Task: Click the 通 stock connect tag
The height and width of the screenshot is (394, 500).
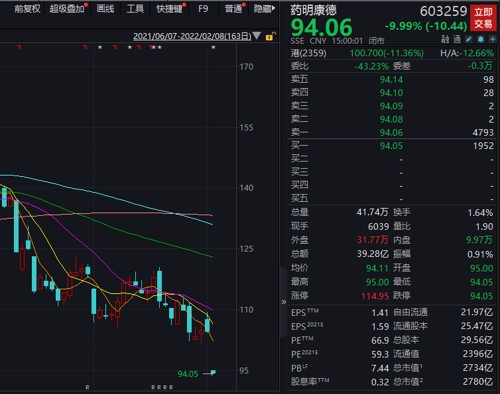Action: pyautogui.click(x=457, y=39)
